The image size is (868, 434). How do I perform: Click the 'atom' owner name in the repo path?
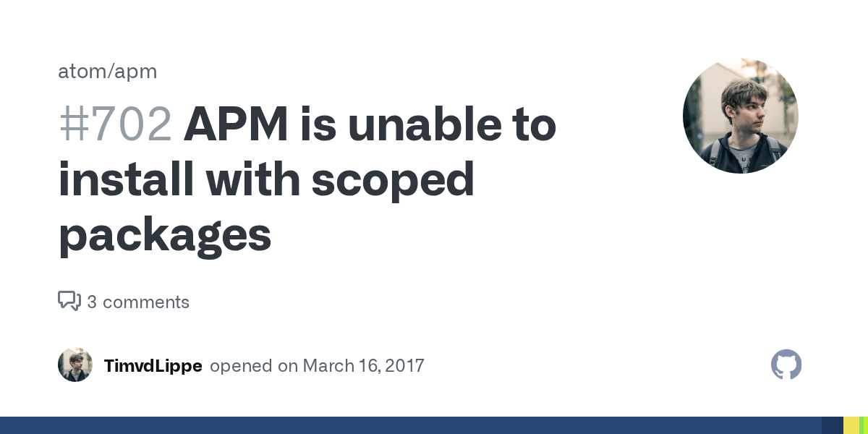pos(79,72)
